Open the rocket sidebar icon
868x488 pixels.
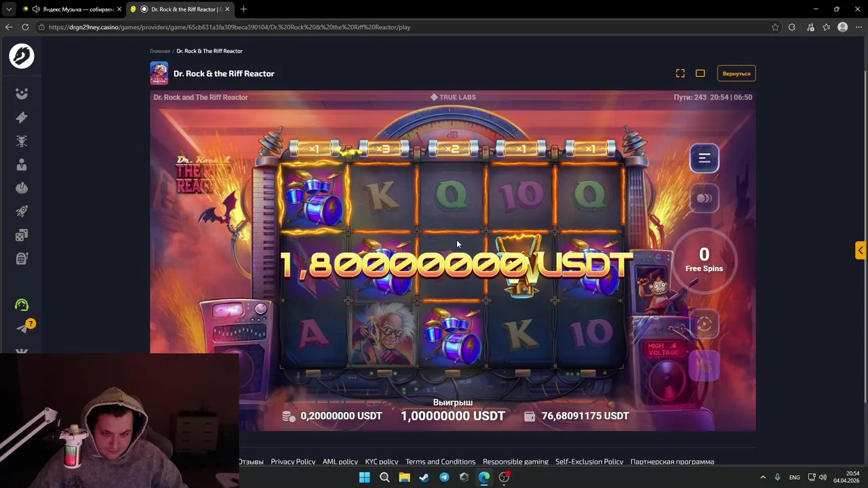[22, 211]
